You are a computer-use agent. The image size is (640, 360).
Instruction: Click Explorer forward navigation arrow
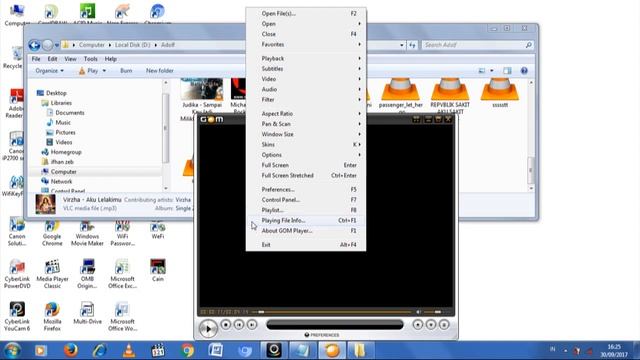click(48, 45)
